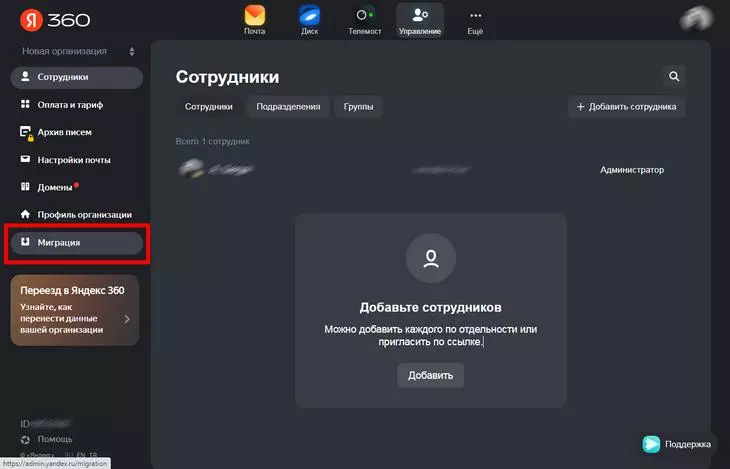Image resolution: width=730 pixels, height=469 pixels.
Task: Open the Управление admin section
Action: click(419, 20)
